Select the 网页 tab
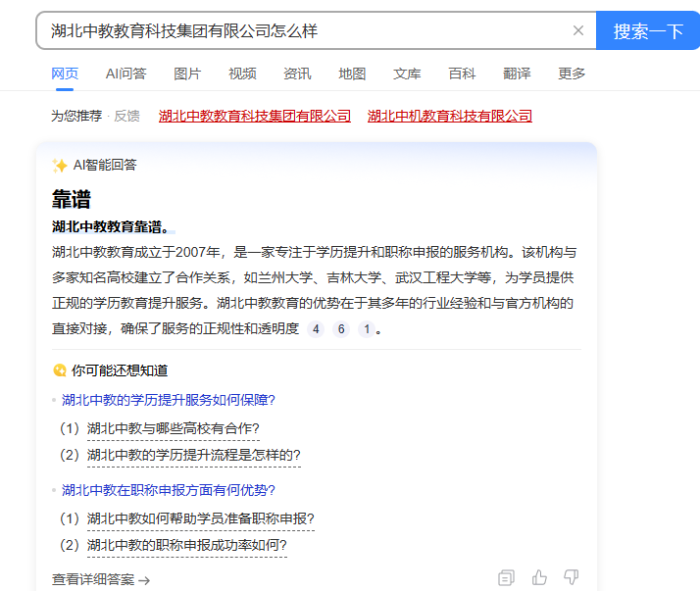 point(65,74)
